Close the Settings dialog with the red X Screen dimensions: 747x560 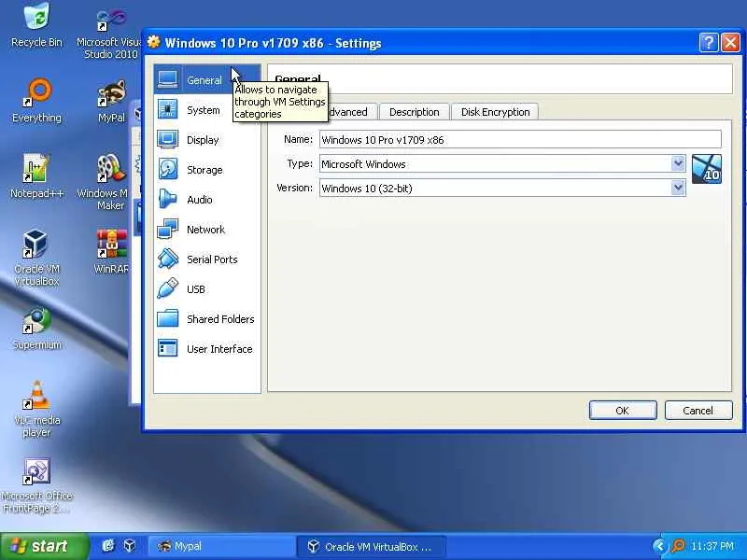pyautogui.click(x=730, y=42)
